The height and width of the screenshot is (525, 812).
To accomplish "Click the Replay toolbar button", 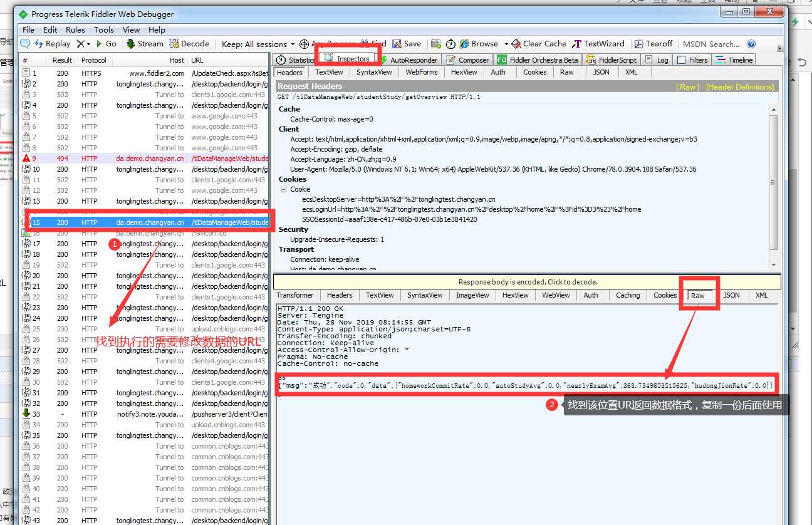I will [x=53, y=44].
